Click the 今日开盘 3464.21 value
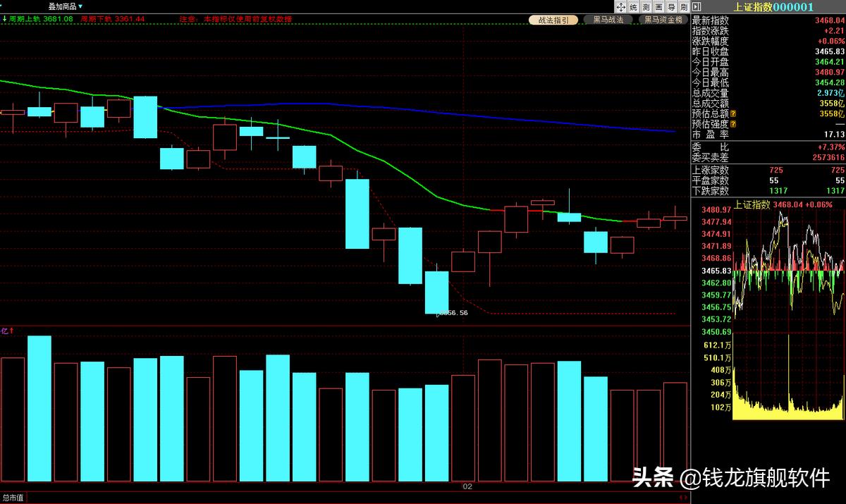This screenshot has height=504, width=846. coord(830,62)
